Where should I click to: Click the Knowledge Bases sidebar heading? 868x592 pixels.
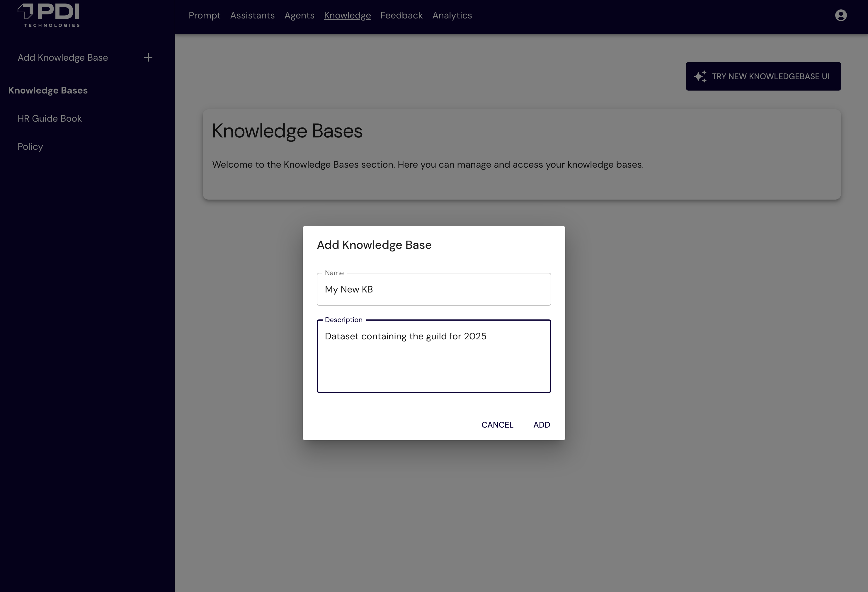pyautogui.click(x=48, y=90)
